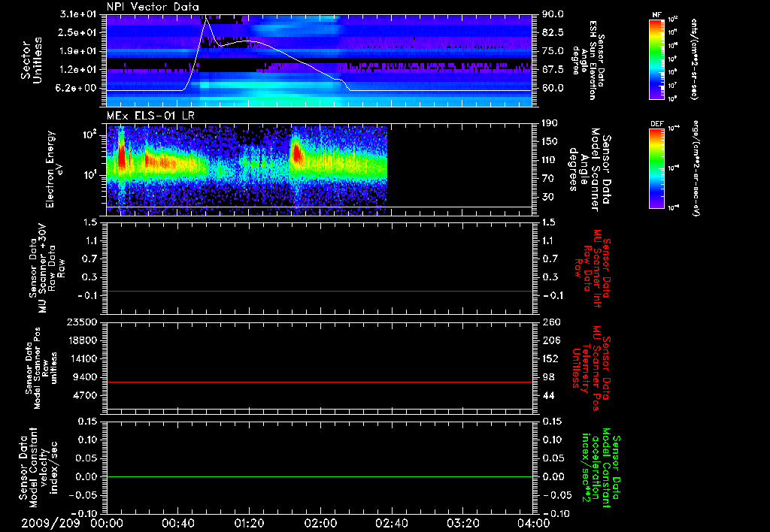Click the 'cnts/(cm**2-sr-sec)' units label
Image resolution: width=770 pixels, height=532 pixels.
[x=694, y=59]
